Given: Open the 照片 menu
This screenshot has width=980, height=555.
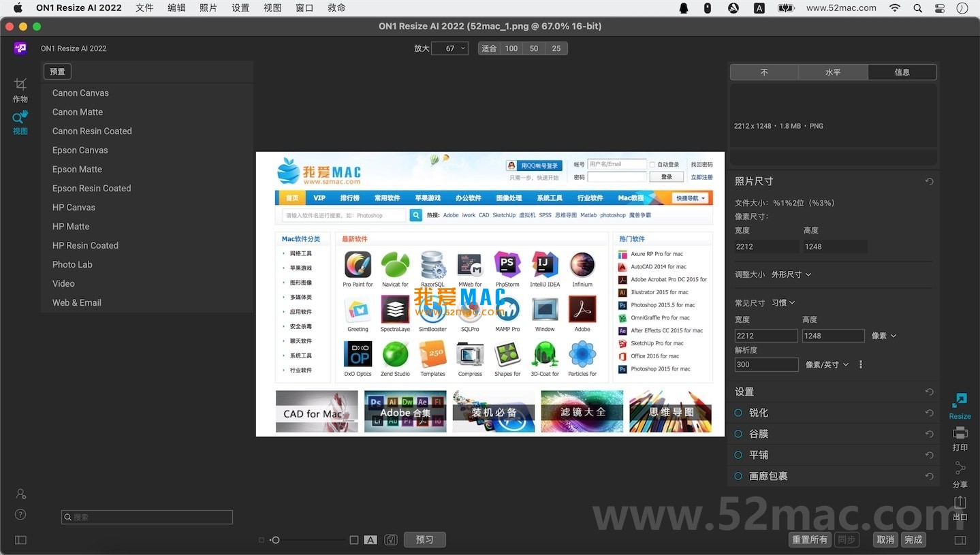Looking at the screenshot, I should [x=208, y=8].
